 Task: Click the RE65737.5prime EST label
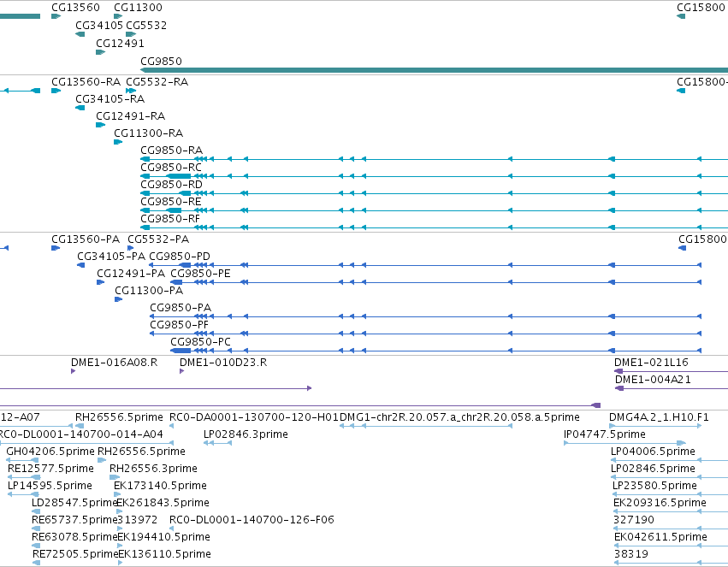coord(74,520)
